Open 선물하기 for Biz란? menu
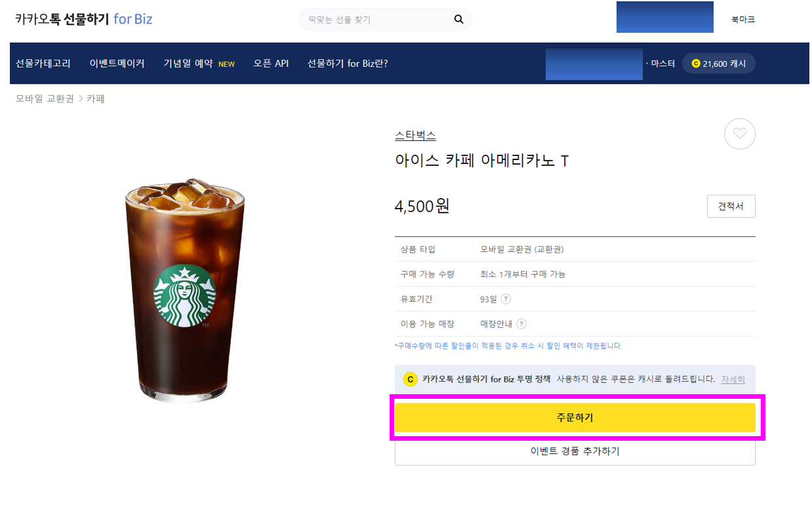This screenshot has height=526, width=812. 348,64
